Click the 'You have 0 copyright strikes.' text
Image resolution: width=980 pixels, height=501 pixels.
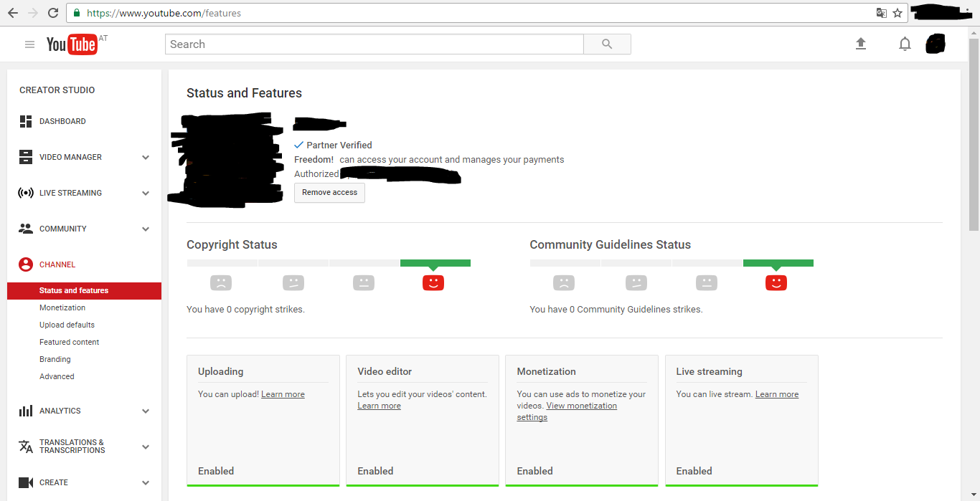tap(245, 310)
